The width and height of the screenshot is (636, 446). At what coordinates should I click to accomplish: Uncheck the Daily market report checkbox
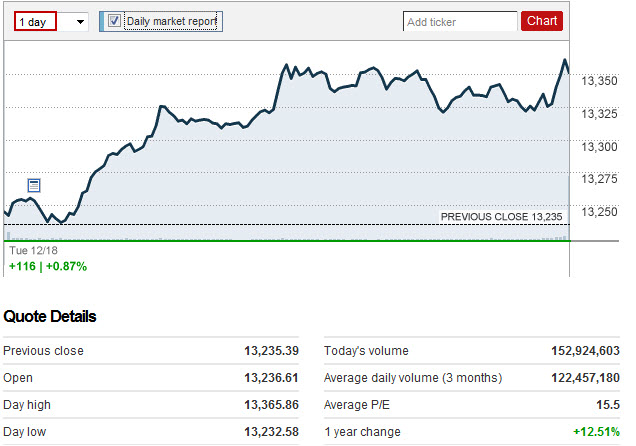(x=114, y=21)
